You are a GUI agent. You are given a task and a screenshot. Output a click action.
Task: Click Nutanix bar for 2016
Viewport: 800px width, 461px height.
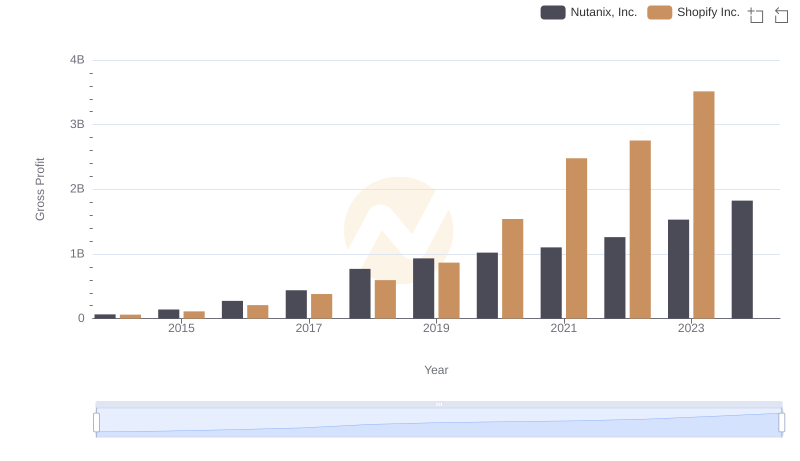point(233,310)
